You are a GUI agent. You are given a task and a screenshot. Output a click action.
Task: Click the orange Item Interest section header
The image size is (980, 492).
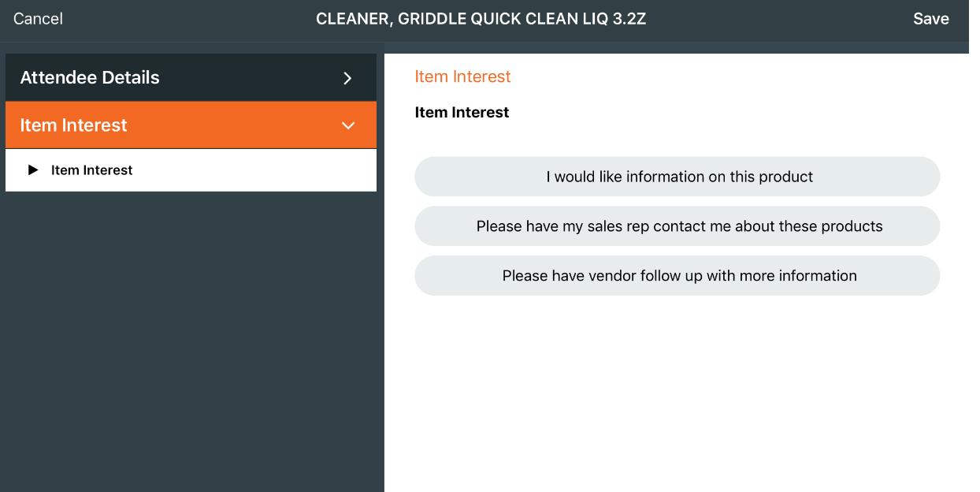point(74,125)
